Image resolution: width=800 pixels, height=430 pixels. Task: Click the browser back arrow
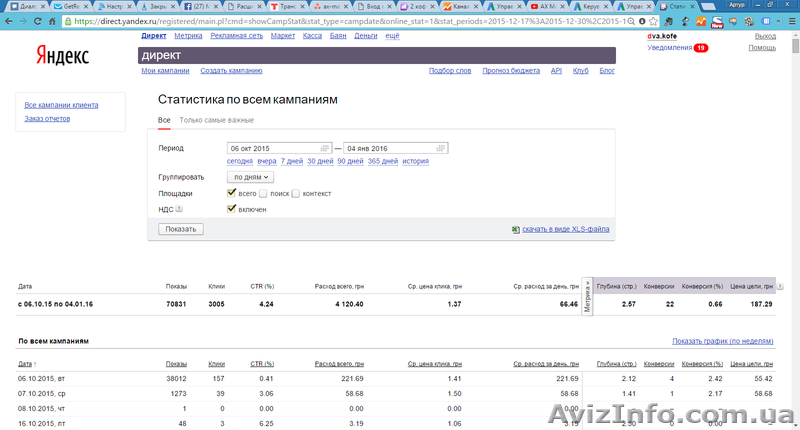click(x=10, y=20)
